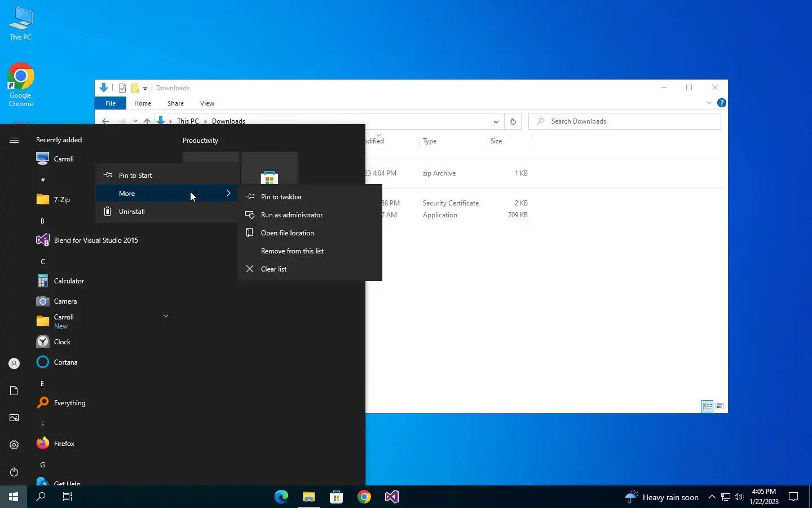This screenshot has width=812, height=508.
Task: Select Pin to taskbar option
Action: (310, 196)
